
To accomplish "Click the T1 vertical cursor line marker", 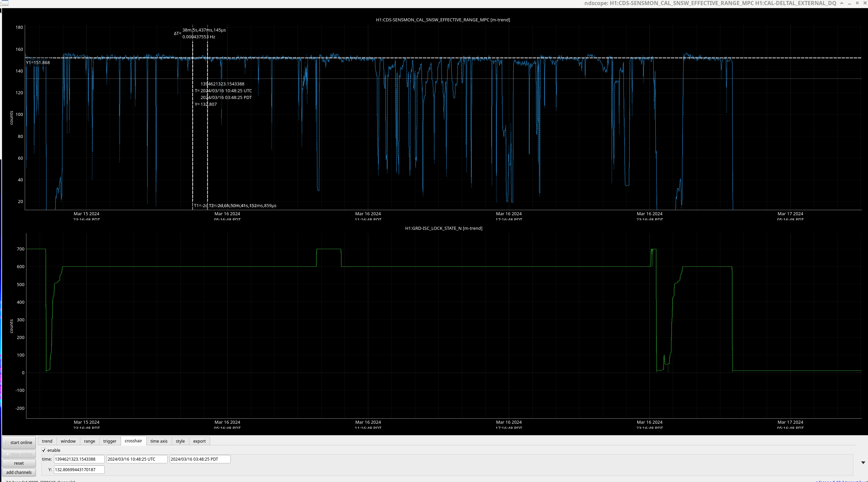I will click(192, 136).
